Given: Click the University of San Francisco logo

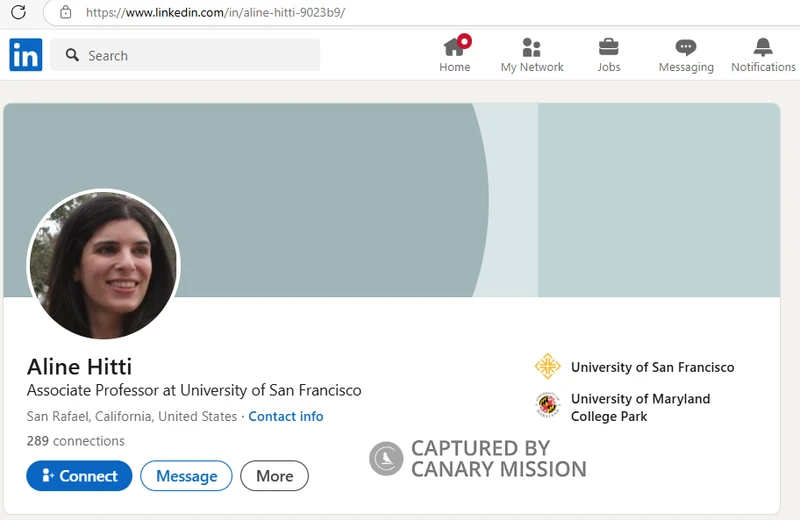Looking at the screenshot, I should click(547, 367).
